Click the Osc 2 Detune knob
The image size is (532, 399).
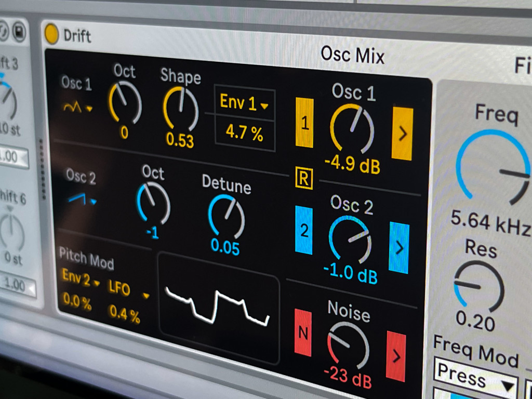click(x=226, y=216)
